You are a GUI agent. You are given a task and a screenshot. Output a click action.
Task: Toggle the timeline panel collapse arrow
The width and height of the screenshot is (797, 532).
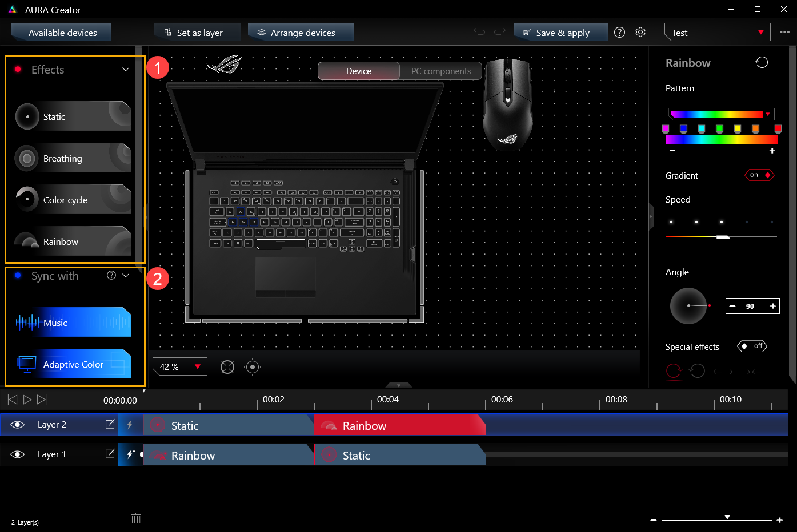(399, 385)
